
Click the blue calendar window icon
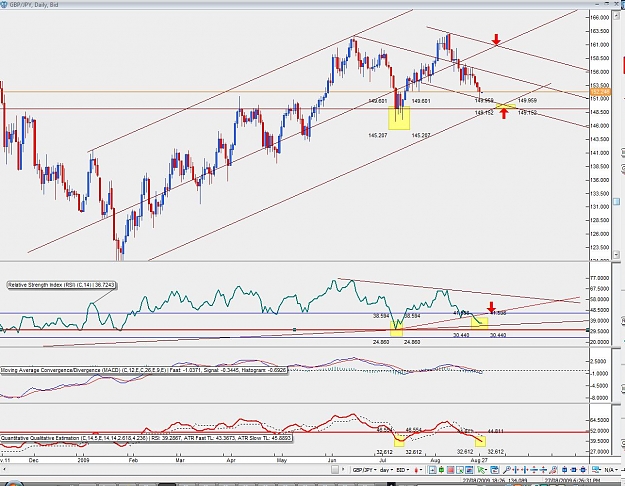(x=495, y=470)
